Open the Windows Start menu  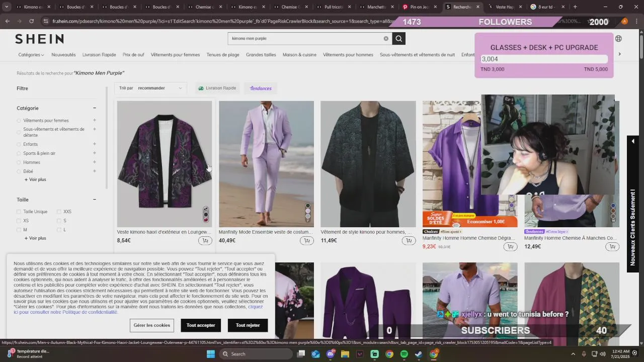pyautogui.click(x=211, y=354)
